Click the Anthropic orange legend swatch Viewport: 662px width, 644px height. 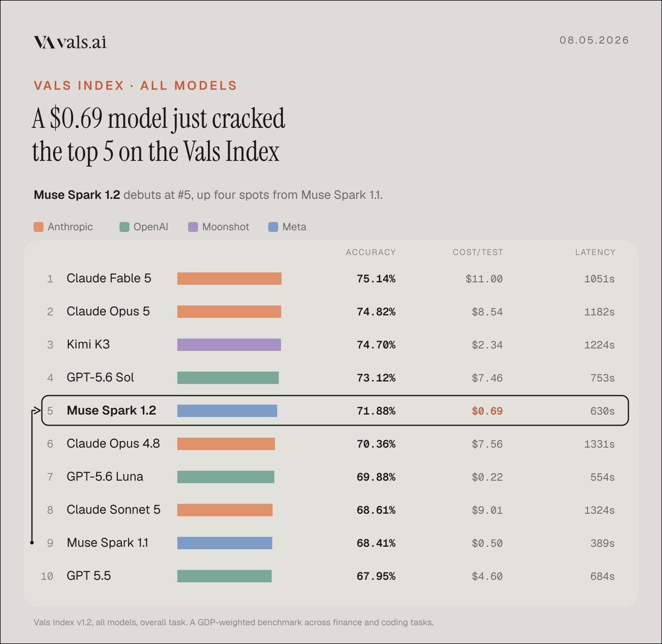click(x=39, y=227)
